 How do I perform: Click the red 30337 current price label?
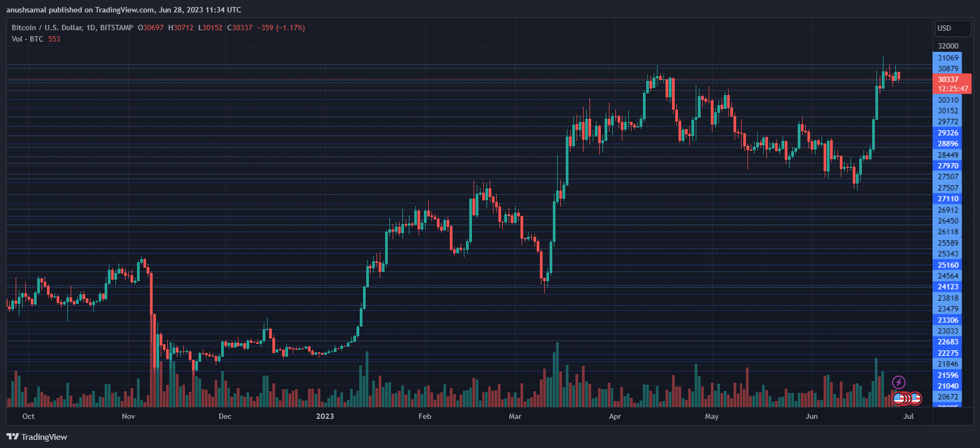[x=951, y=79]
